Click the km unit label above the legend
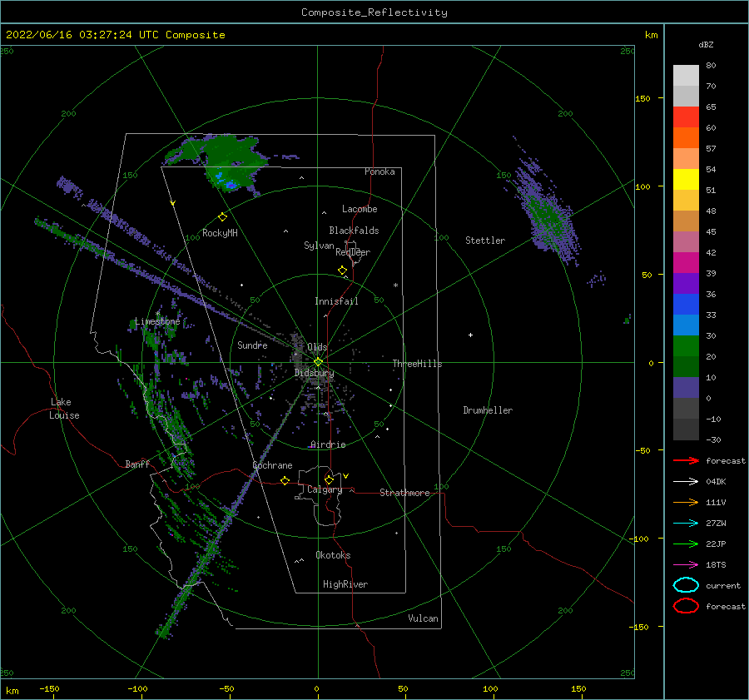 651,35
